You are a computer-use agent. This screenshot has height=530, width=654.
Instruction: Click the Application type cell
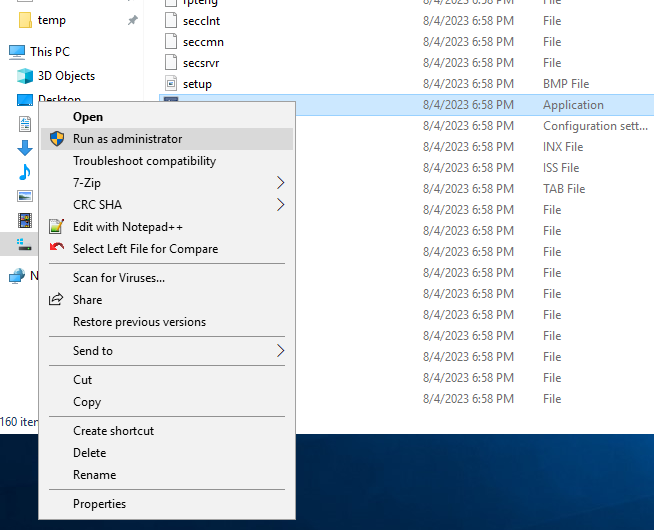tap(573, 105)
